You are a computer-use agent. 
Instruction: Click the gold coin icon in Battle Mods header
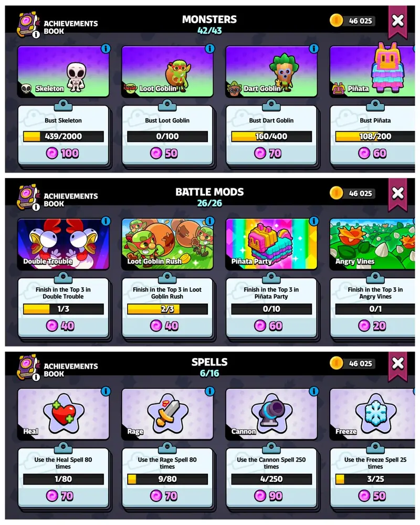click(x=336, y=193)
